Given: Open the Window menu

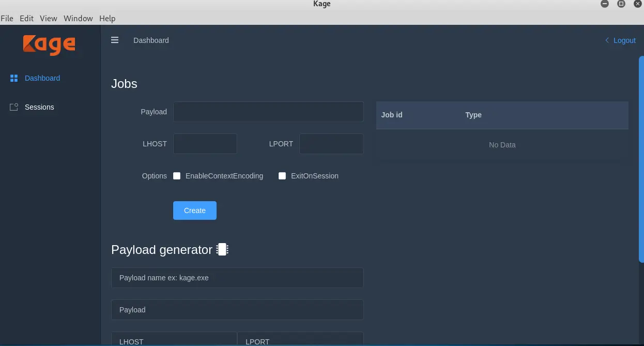Looking at the screenshot, I should pyautogui.click(x=78, y=18).
